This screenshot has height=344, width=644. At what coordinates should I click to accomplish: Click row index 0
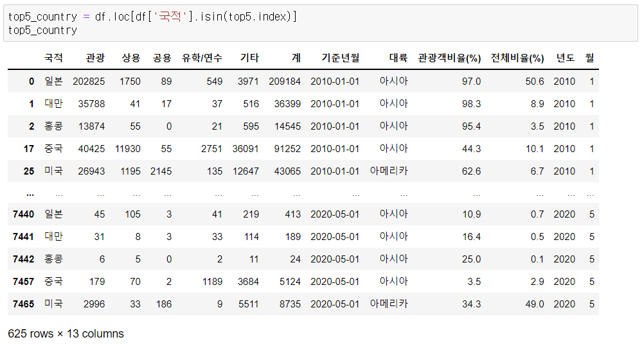31,82
